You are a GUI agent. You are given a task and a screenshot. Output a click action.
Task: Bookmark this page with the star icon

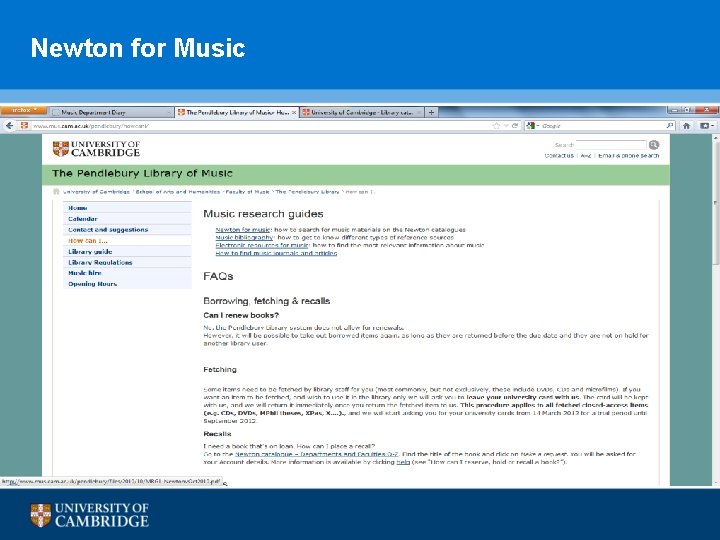pyautogui.click(x=496, y=126)
